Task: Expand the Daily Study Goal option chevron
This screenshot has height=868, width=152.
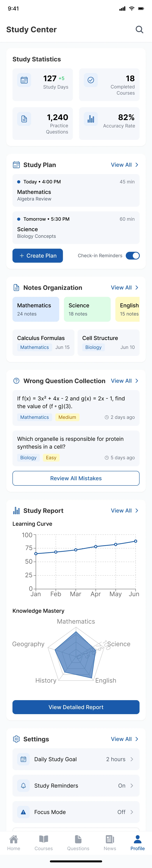Action: (x=132, y=759)
